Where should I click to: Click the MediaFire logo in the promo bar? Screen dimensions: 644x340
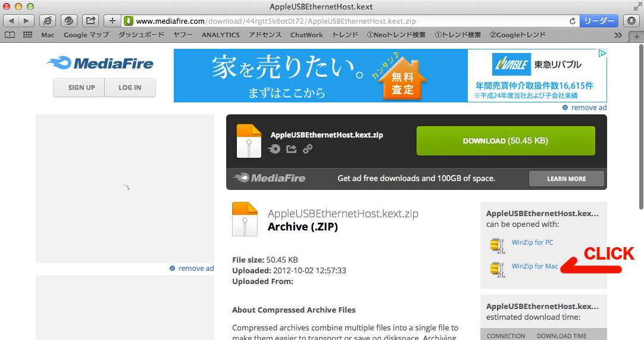[270, 178]
